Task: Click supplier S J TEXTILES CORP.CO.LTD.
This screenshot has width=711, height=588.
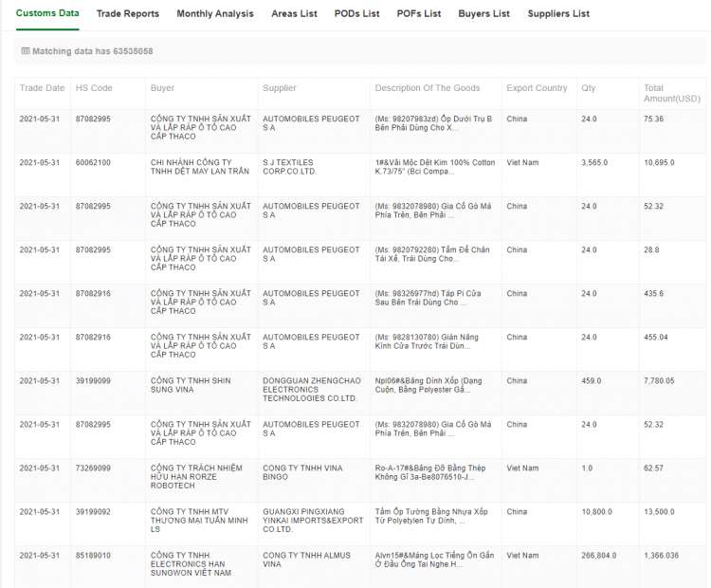Action: [290, 167]
